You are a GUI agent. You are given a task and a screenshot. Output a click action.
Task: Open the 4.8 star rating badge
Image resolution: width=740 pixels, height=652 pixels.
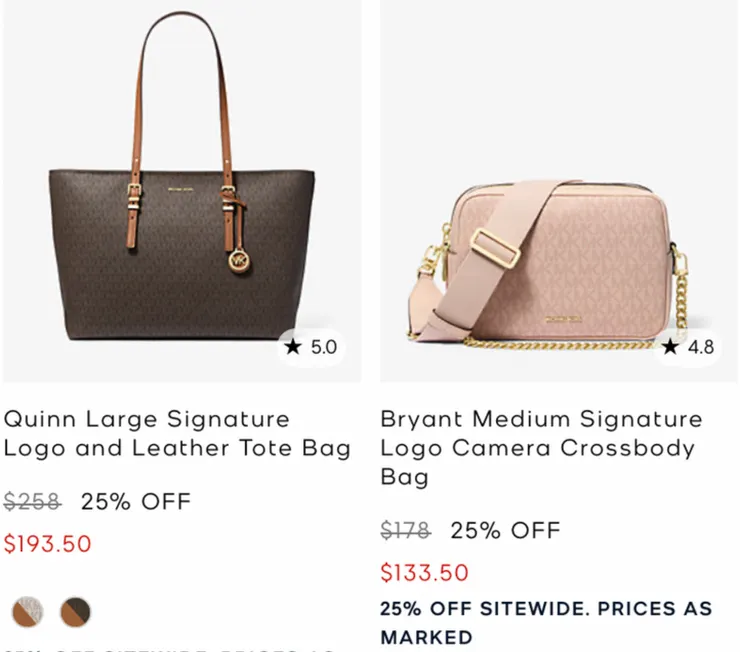pyautogui.click(x=689, y=347)
